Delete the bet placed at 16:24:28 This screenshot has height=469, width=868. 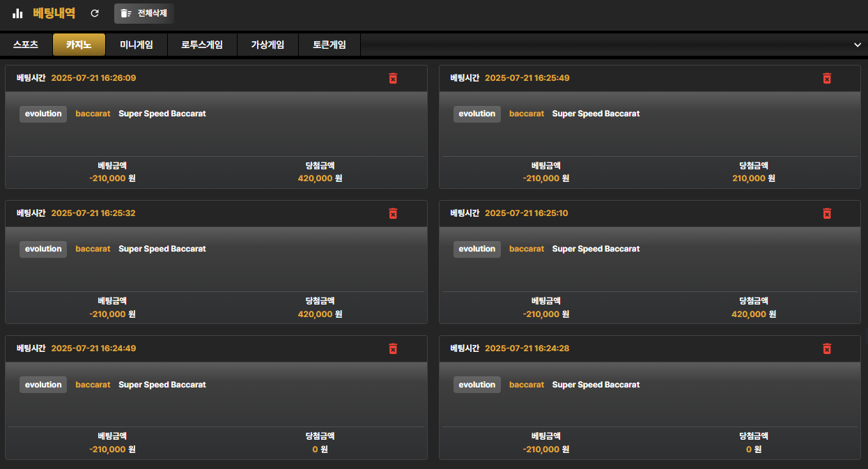tap(827, 348)
